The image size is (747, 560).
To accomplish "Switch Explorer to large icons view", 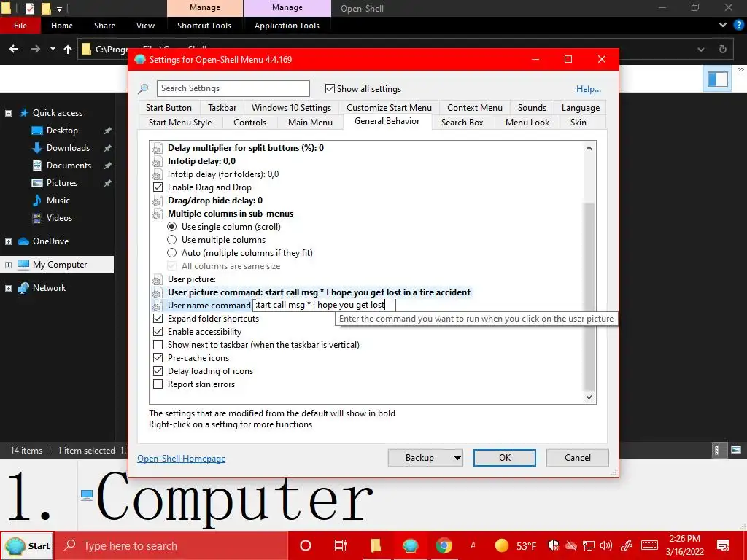I will (736, 449).
